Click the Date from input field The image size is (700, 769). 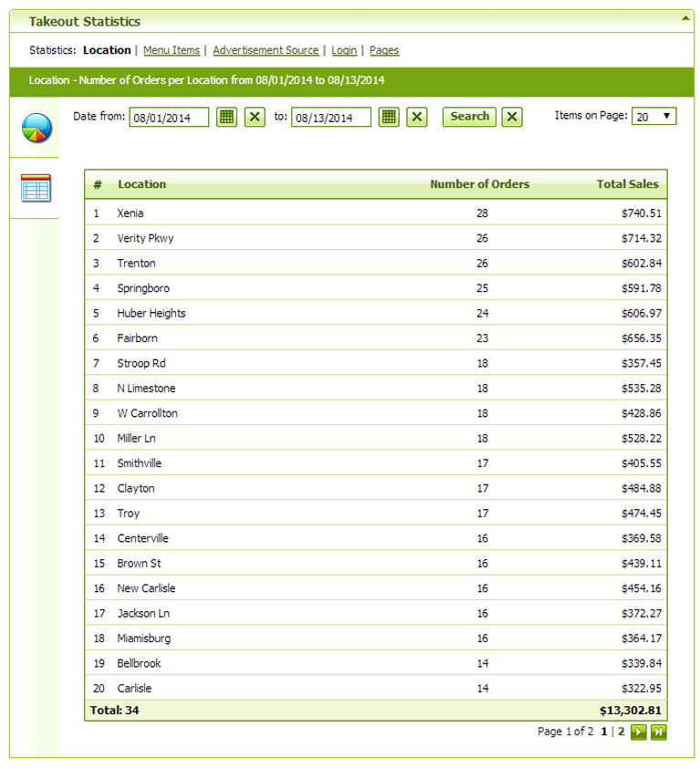(x=169, y=117)
